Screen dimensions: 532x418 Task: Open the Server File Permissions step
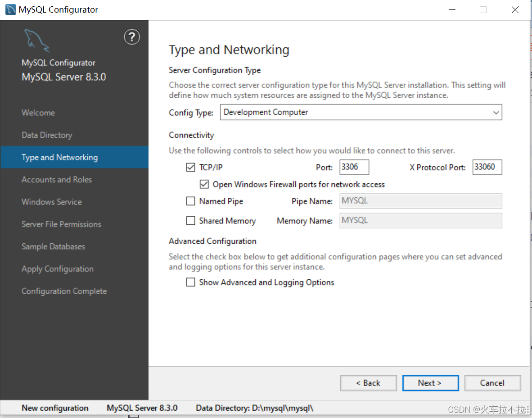point(61,224)
